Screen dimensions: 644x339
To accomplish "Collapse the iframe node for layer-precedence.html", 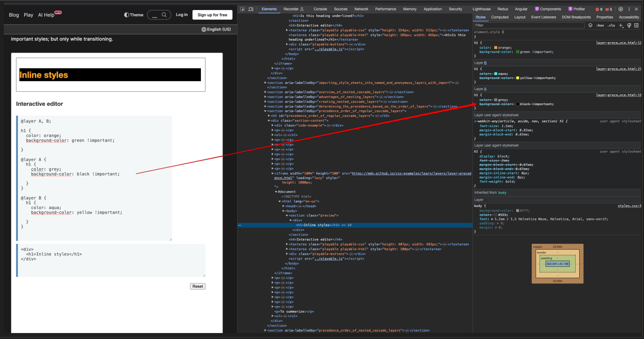I will [273, 173].
